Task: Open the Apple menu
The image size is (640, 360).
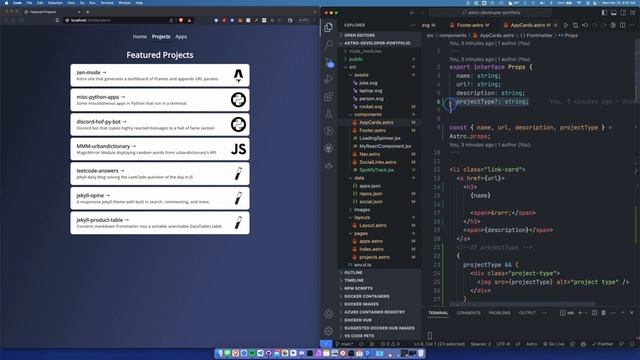Action: pyautogui.click(x=6, y=3)
